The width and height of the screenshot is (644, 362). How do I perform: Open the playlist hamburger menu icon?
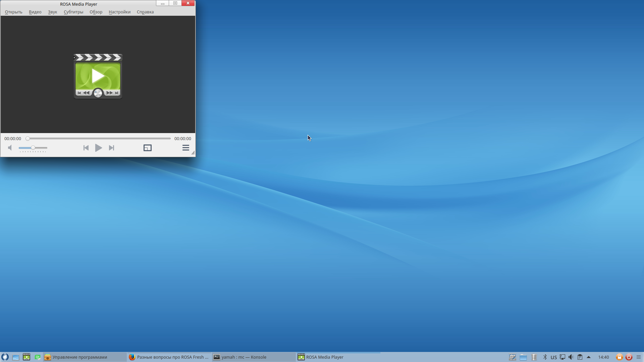(x=185, y=148)
